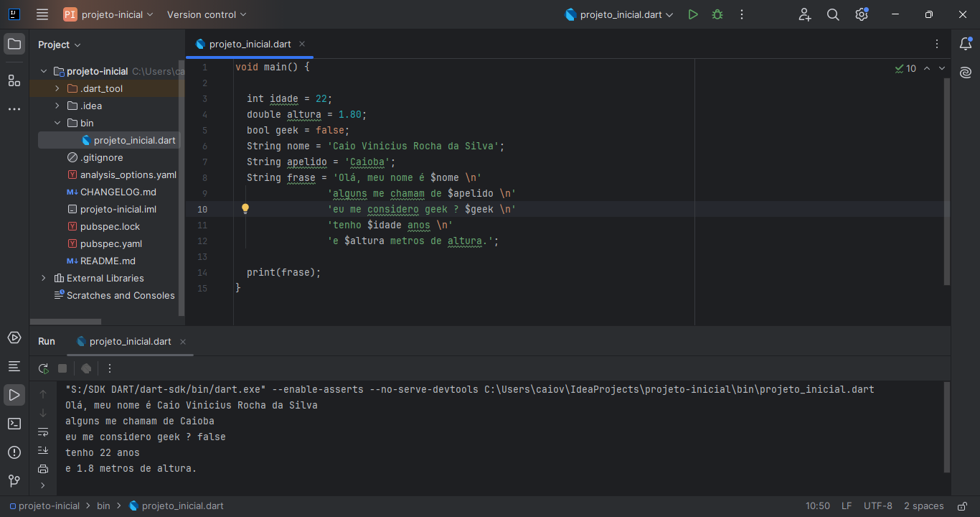The height and width of the screenshot is (517, 980).
Task: Open More Actions menu beside debug icon
Action: (x=742, y=14)
